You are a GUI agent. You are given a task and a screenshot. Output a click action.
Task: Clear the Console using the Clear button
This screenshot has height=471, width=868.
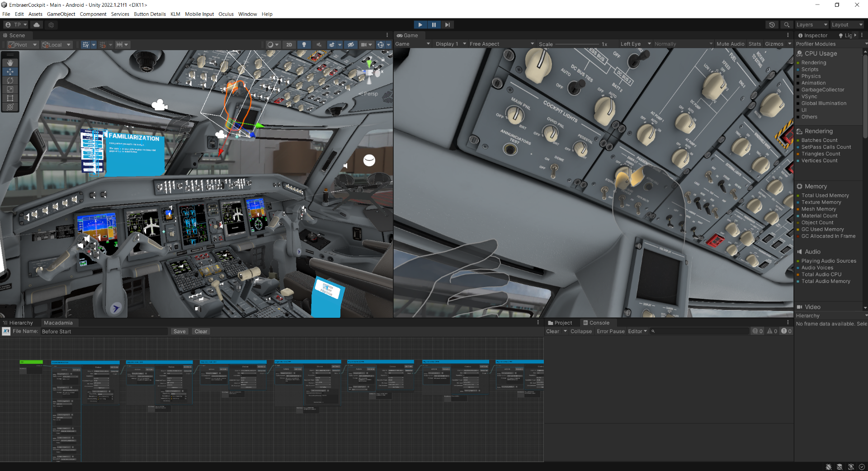click(552, 331)
